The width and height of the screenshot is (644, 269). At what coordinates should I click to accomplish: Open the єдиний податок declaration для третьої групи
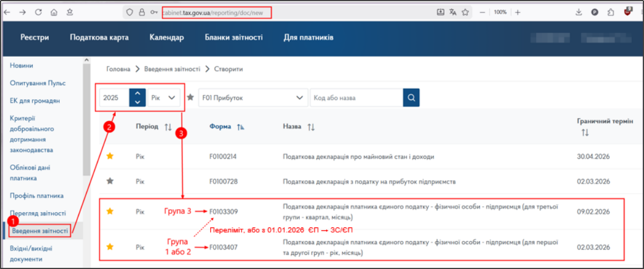click(421, 211)
